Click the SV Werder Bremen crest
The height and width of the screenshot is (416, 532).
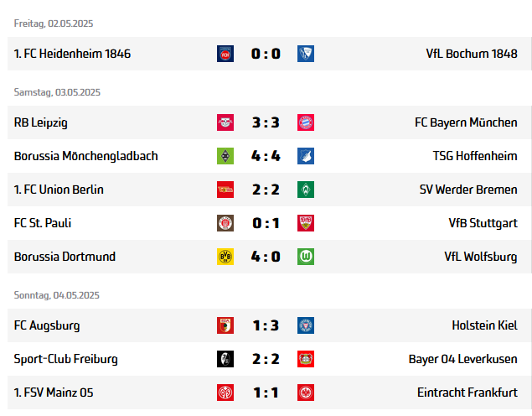(x=306, y=190)
